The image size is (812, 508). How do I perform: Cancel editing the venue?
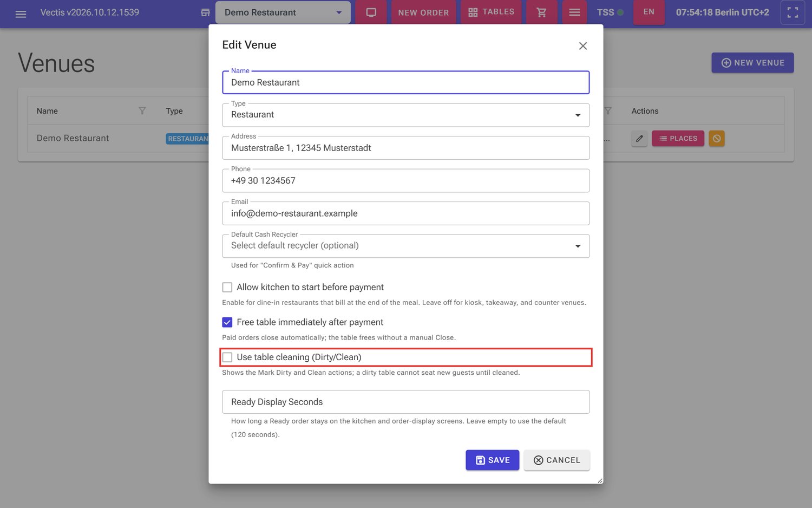point(556,460)
